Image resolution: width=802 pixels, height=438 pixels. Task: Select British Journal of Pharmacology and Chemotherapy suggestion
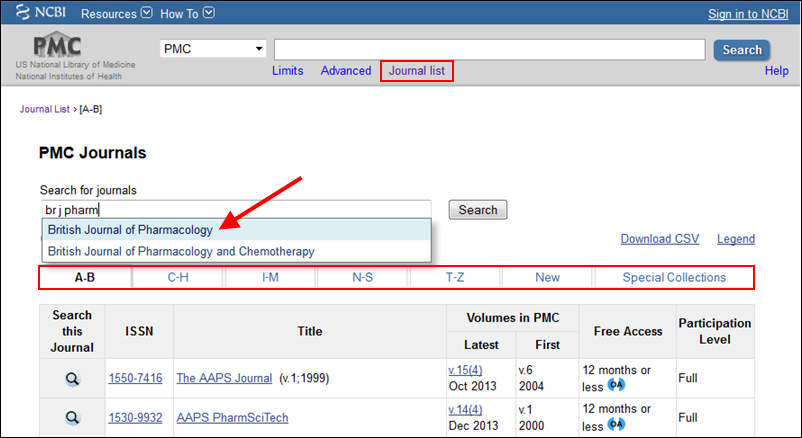pyautogui.click(x=236, y=251)
